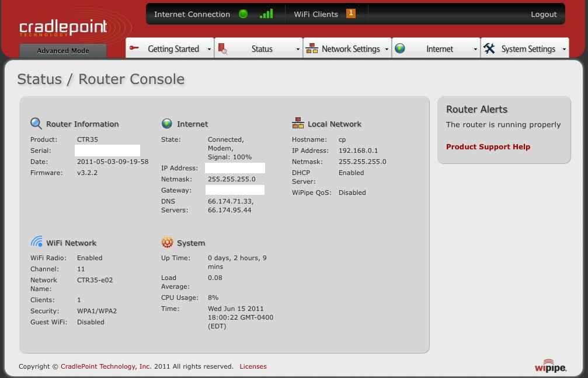Click the key icon beside Getting Started

134,48
